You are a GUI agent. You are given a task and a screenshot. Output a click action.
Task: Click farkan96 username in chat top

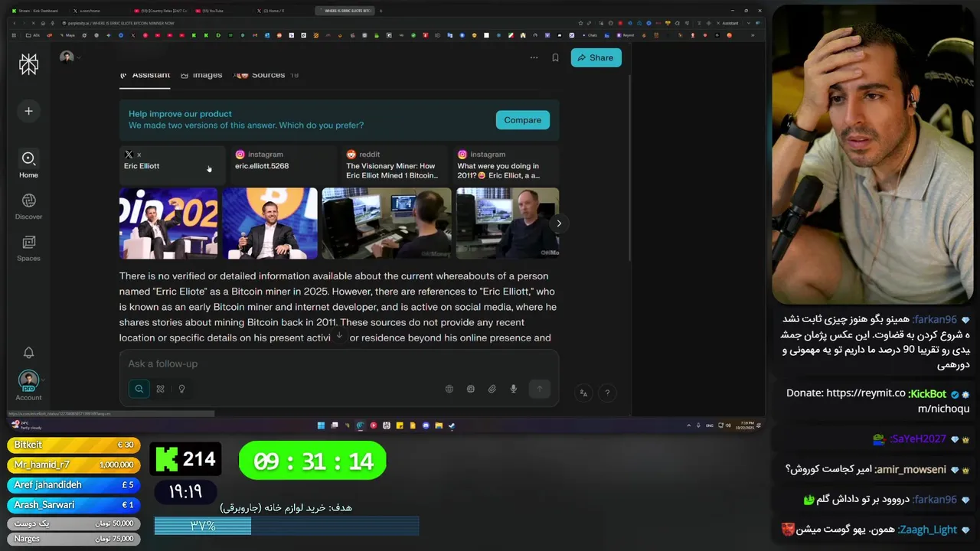point(935,319)
